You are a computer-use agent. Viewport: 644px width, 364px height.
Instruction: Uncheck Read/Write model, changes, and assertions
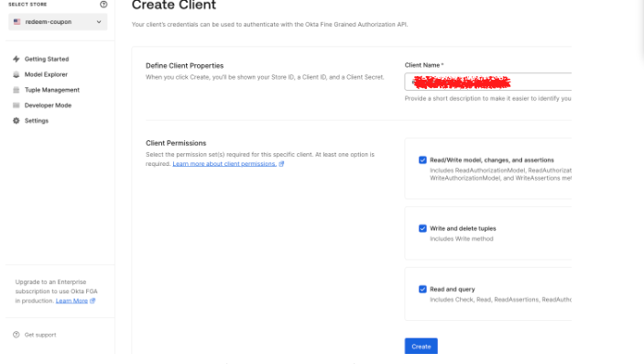tap(422, 160)
